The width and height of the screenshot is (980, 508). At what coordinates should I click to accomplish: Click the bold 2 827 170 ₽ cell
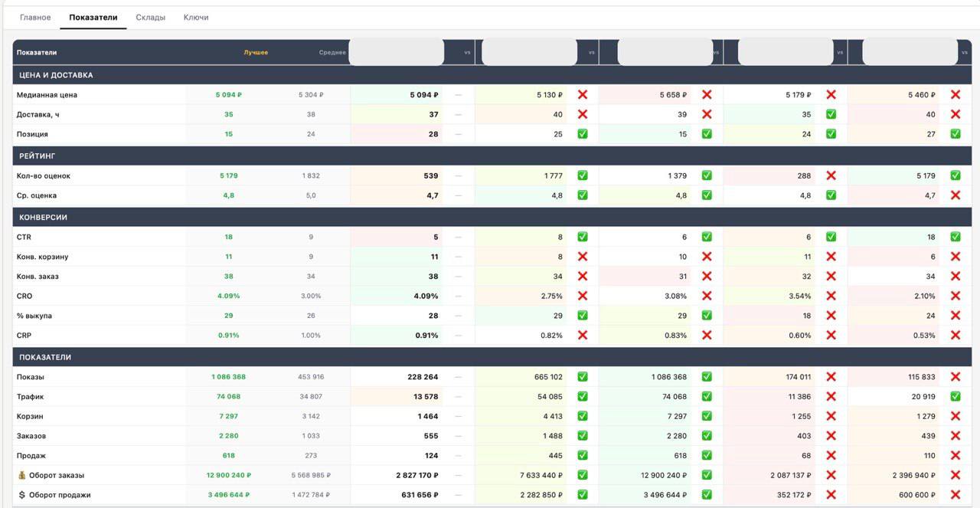[416, 475]
